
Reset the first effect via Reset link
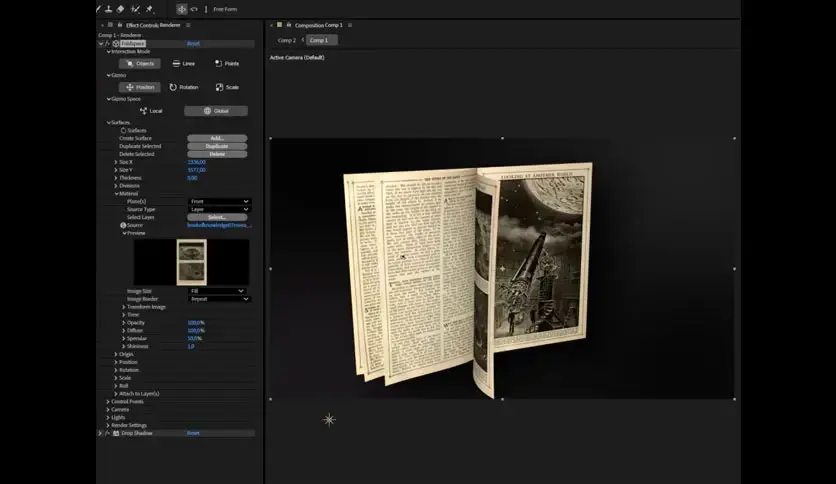(x=194, y=44)
